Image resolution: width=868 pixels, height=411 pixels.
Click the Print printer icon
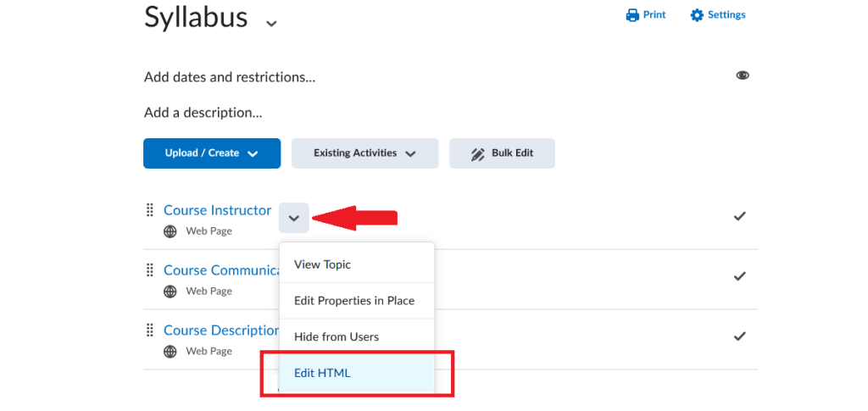pyautogui.click(x=632, y=15)
